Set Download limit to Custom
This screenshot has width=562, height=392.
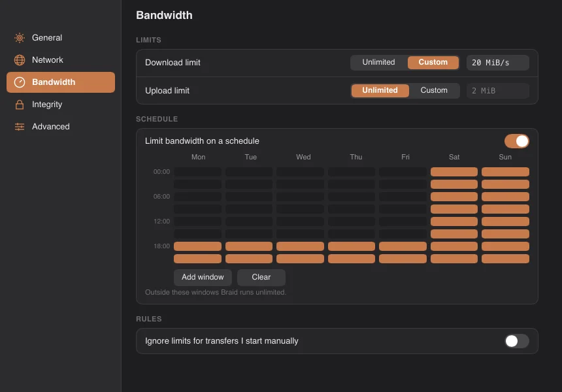tap(433, 62)
